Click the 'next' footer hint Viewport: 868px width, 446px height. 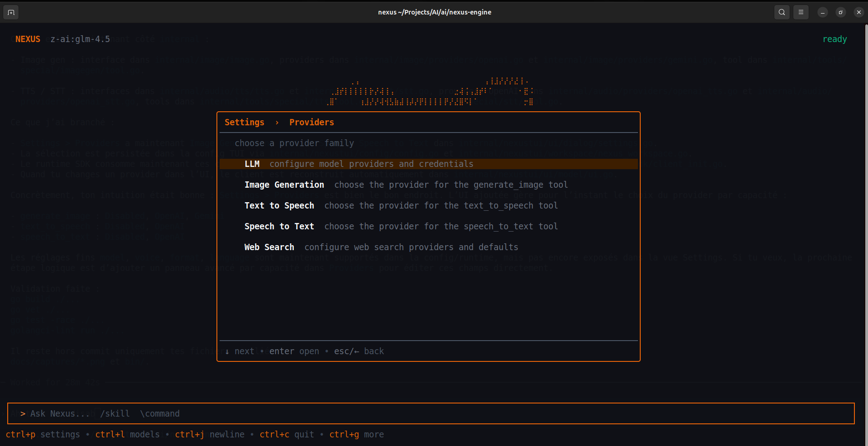click(240, 351)
